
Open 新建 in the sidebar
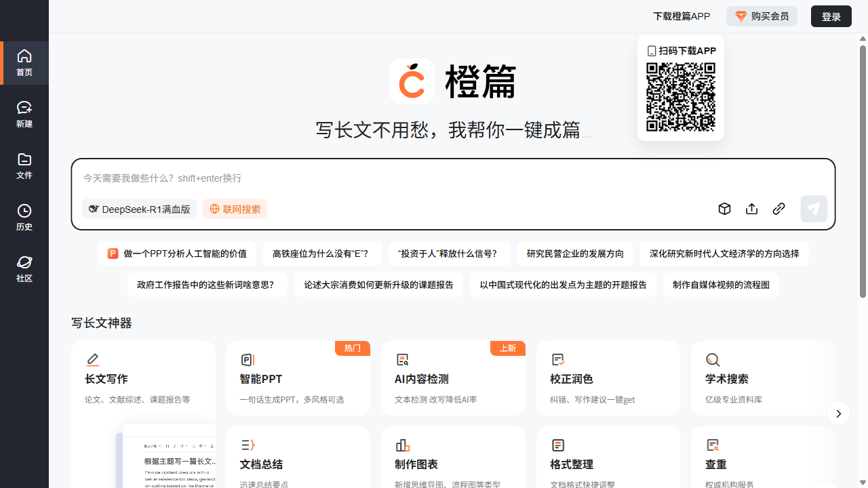click(24, 114)
